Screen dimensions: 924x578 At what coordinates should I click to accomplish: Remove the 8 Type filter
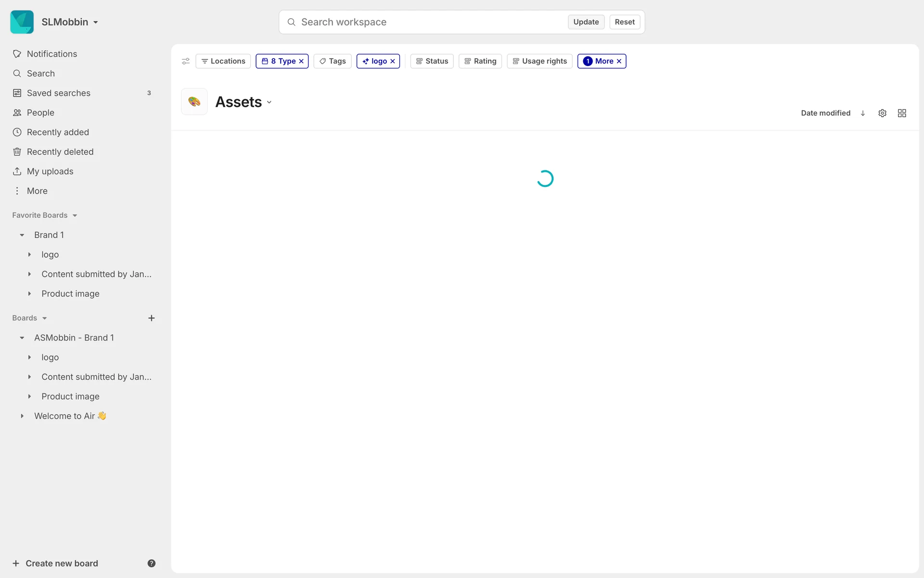tap(301, 61)
